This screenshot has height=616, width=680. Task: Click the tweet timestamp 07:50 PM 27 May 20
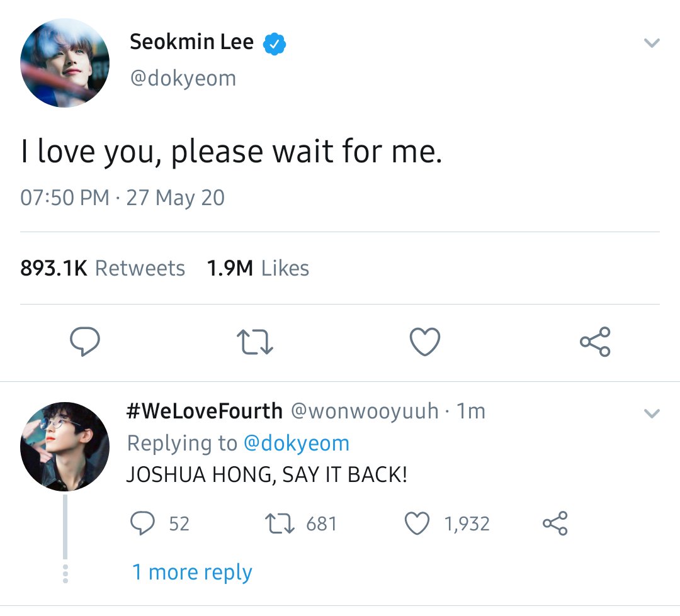[122, 198]
